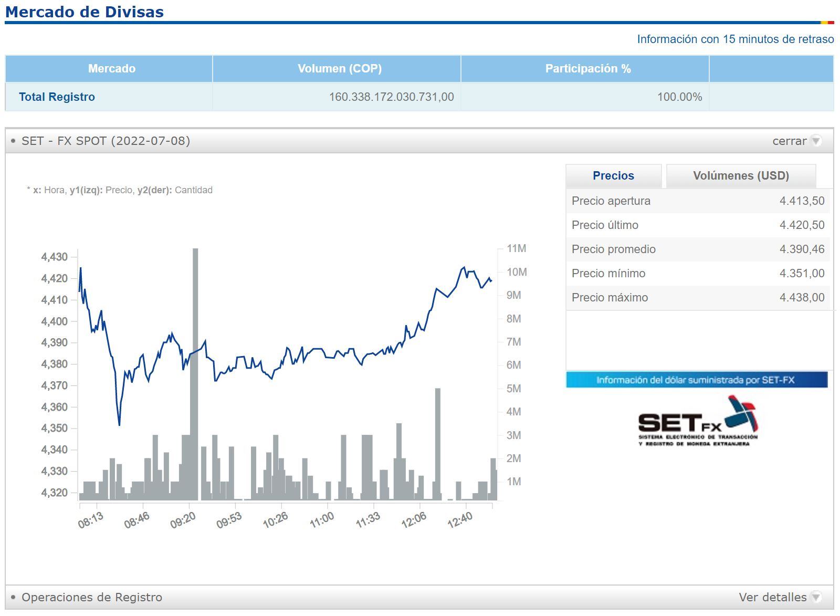
Task: Click the SET FX logo image
Action: coord(698,422)
